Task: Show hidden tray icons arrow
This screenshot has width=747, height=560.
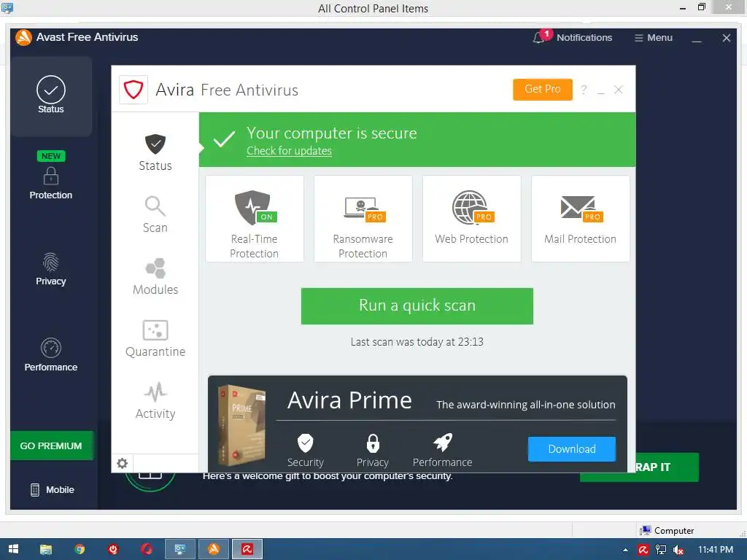Action: point(625,550)
